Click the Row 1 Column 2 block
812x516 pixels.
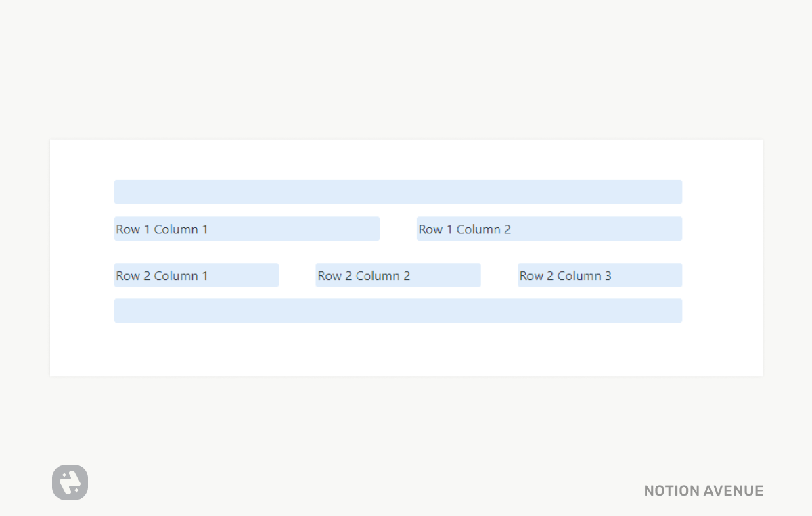pos(549,229)
